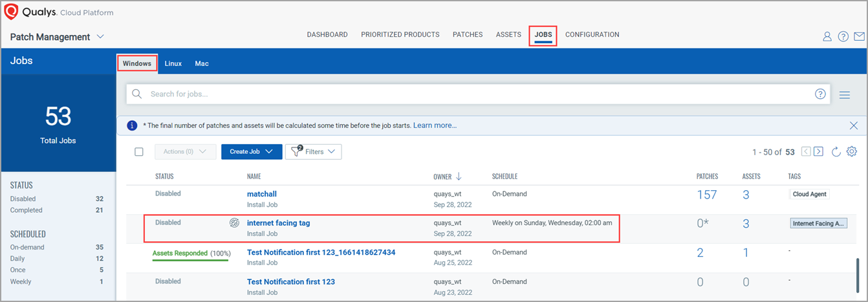
Task: Click the Cloud Agent tag
Action: (810, 194)
